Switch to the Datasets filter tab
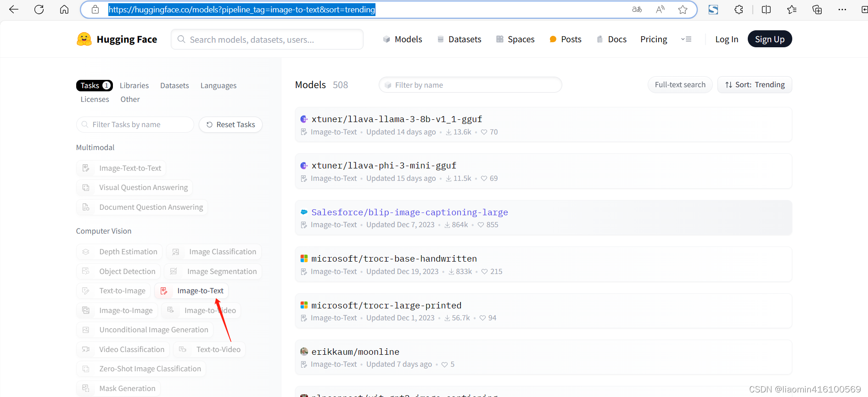Screen dimensions: 868x397 [x=174, y=85]
